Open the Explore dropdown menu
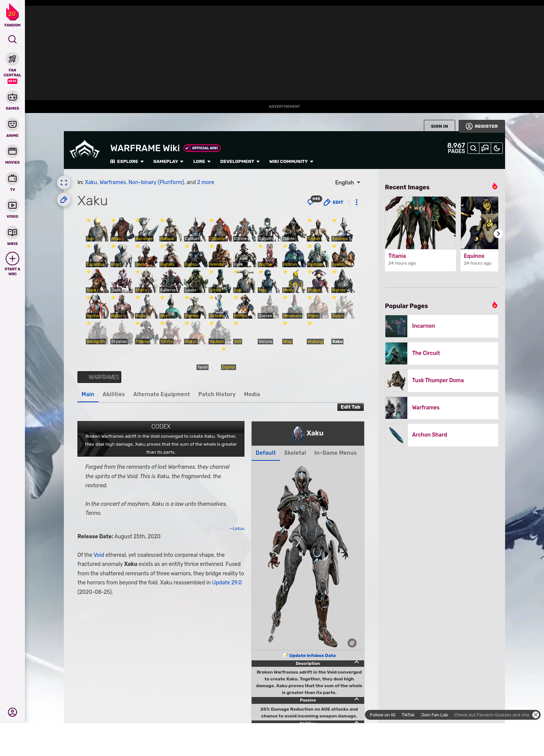The height and width of the screenshot is (756, 544). coord(127,161)
